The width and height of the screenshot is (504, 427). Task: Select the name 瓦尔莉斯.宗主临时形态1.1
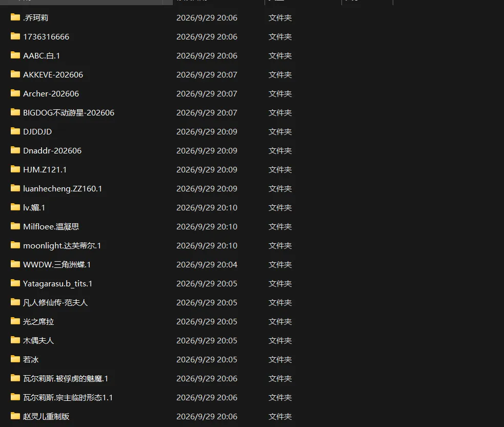tap(68, 397)
